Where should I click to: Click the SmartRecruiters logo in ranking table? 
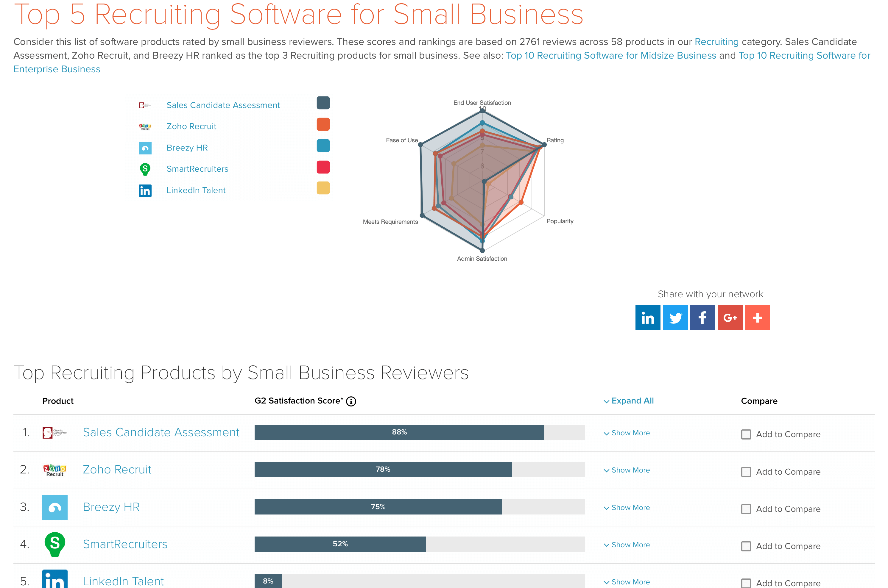55,544
